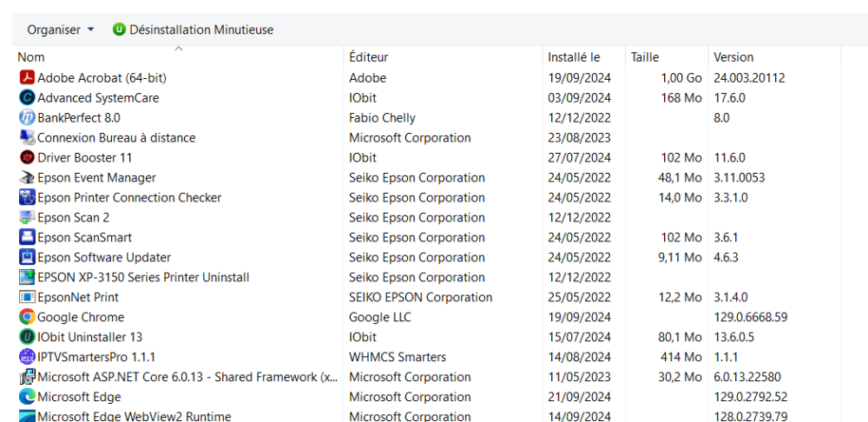This screenshot has width=868, height=422.
Task: Click the Adobe Acrobat red PDF icon
Action: tap(27, 77)
